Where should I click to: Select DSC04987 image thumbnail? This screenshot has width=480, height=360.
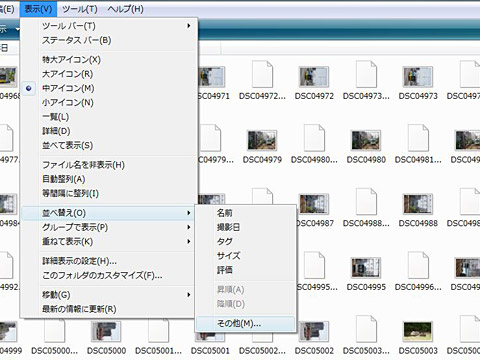click(x=314, y=204)
